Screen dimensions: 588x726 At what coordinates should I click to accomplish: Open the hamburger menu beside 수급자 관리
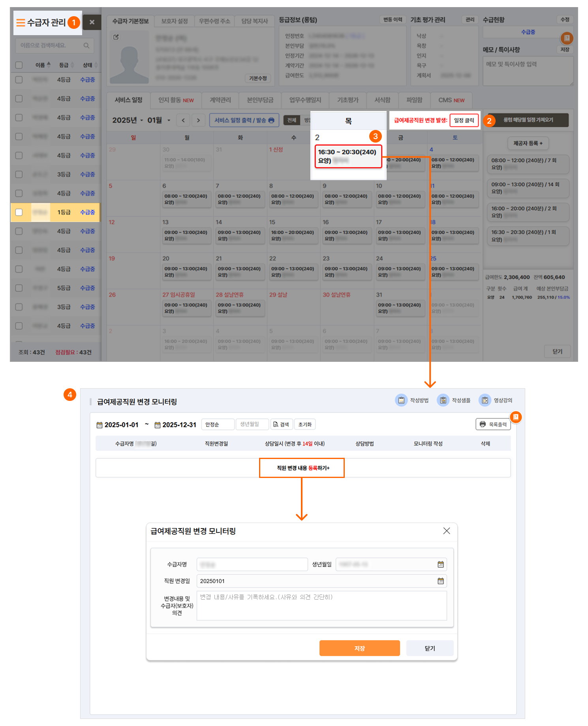pyautogui.click(x=21, y=23)
